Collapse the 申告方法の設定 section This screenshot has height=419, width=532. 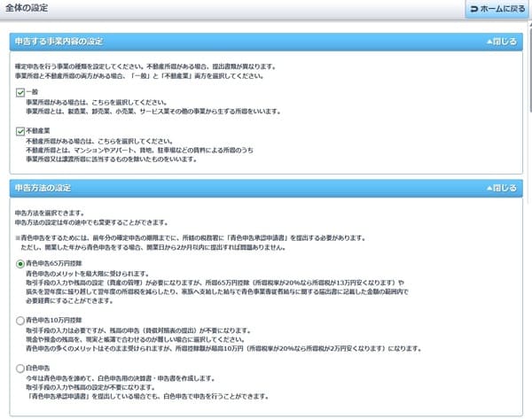pyautogui.click(x=502, y=188)
